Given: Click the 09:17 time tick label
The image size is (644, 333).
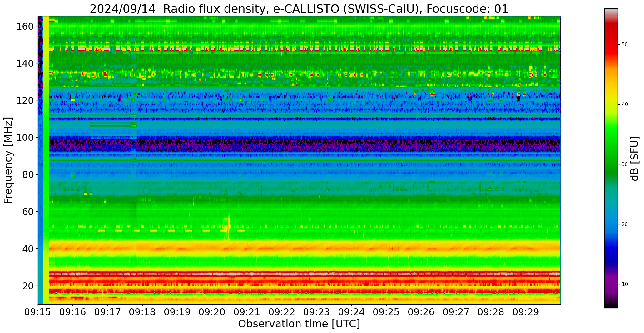Looking at the screenshot, I should click(x=107, y=312).
